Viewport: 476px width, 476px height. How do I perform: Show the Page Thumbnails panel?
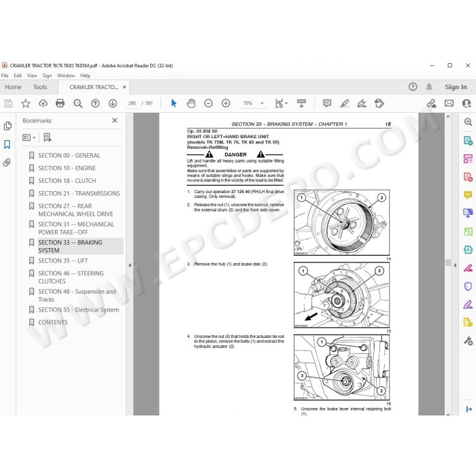pos(7,126)
